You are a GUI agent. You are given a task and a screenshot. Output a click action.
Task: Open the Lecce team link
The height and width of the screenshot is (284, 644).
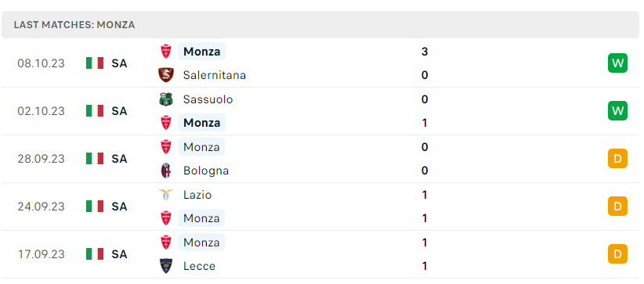coord(199,266)
